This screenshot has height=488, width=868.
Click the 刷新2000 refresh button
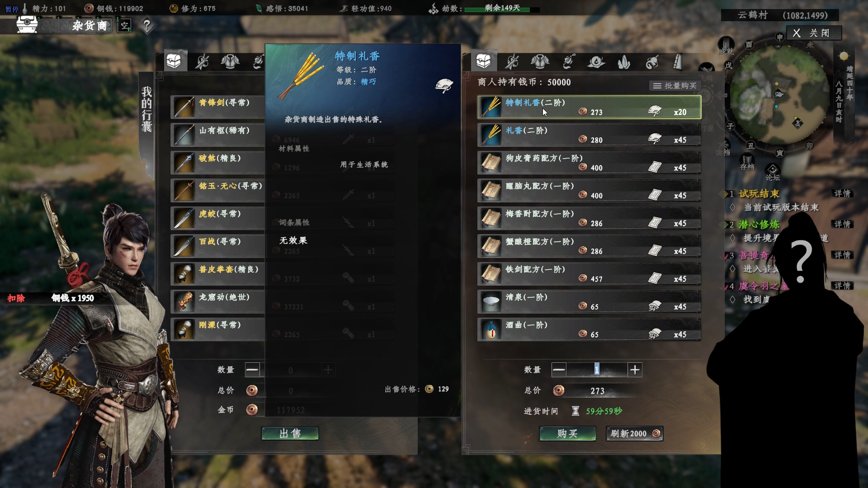coord(634,433)
